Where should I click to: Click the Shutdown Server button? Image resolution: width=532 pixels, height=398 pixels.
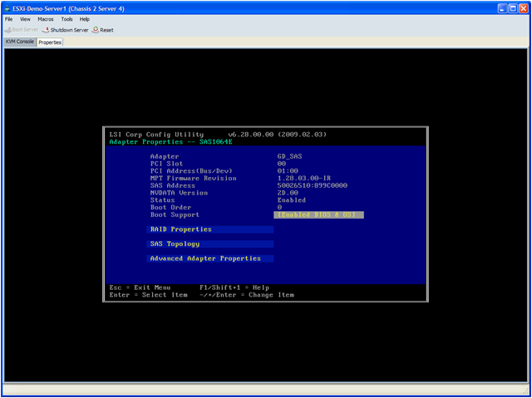[x=66, y=30]
